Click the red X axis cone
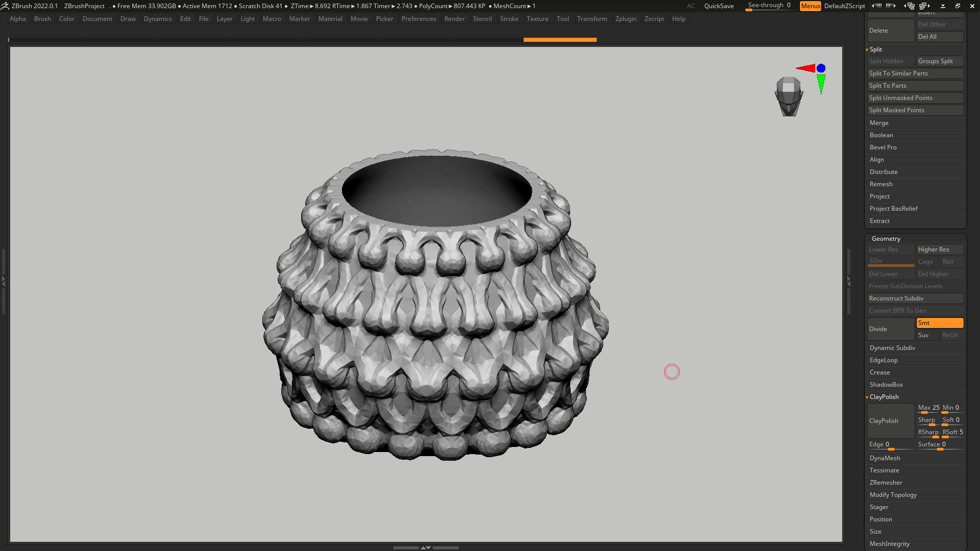 coord(805,68)
